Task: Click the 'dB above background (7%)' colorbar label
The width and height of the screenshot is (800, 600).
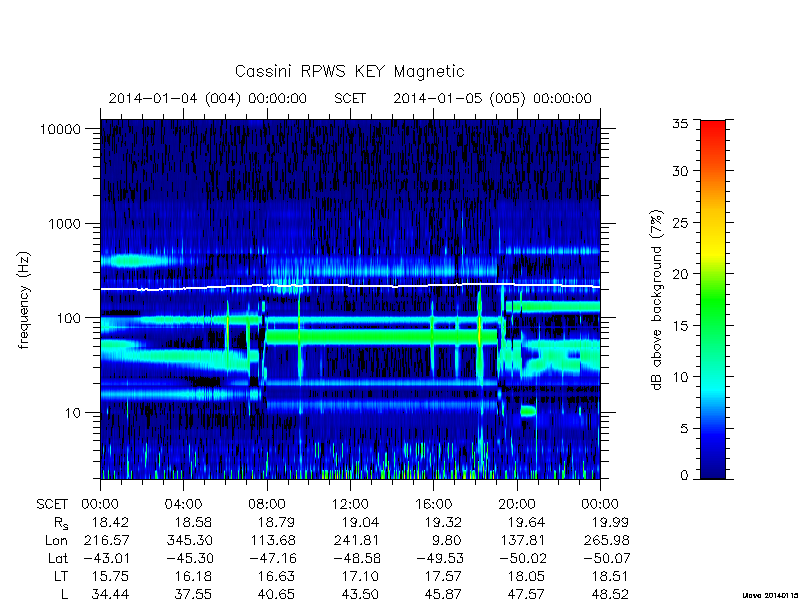Action: [657, 300]
